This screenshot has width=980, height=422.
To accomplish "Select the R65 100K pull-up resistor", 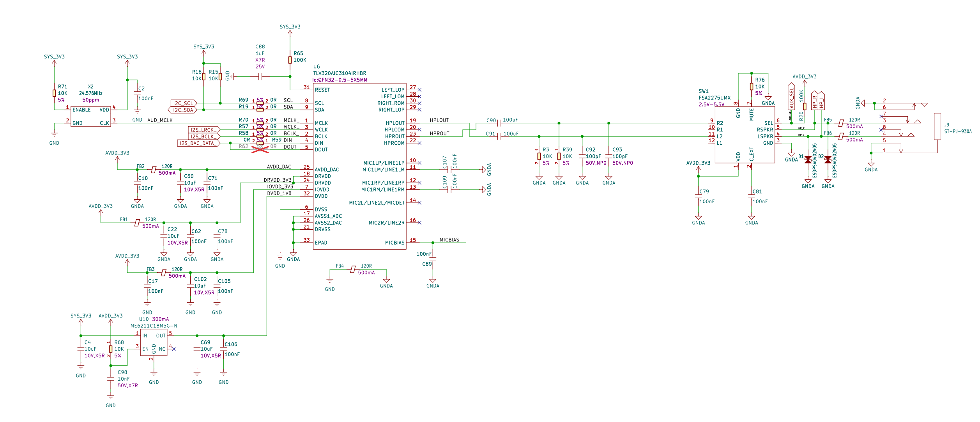I will tap(290, 60).
